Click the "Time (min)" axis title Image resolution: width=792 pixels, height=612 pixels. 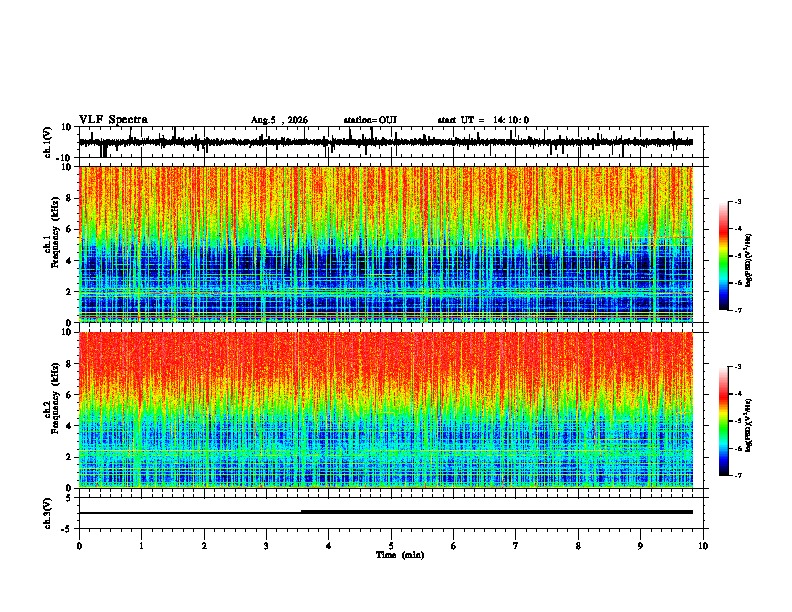(x=400, y=555)
